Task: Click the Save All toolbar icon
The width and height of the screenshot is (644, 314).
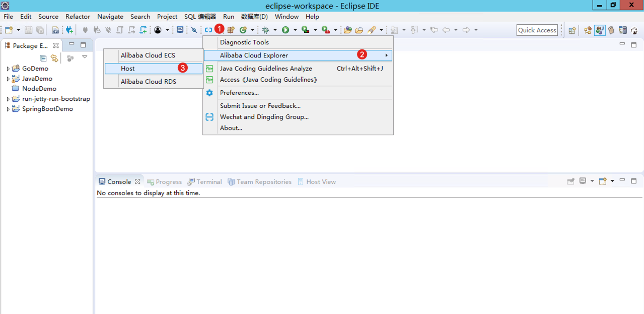Action: click(40, 30)
